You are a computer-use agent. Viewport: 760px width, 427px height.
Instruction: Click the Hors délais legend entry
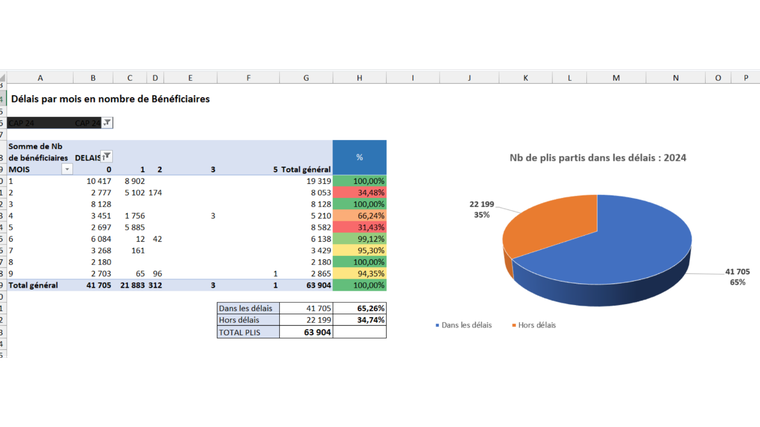534,325
